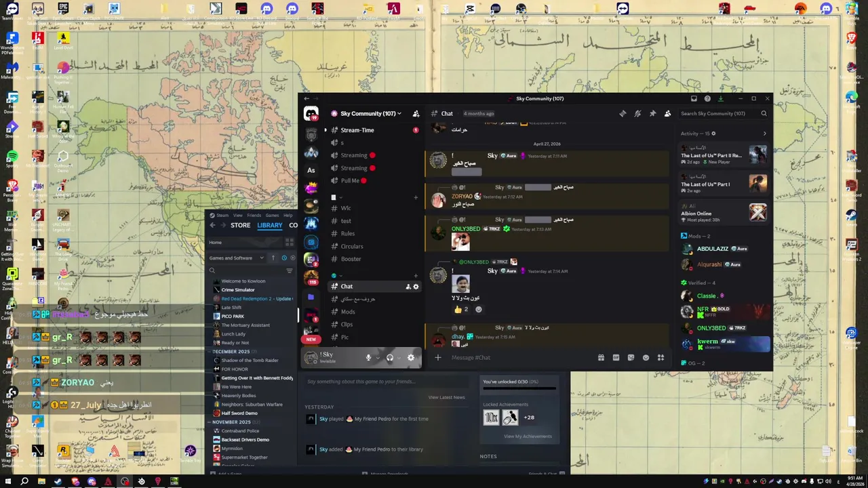Go back with Steam navigation arrow
Screen dimensions: 868x488
pyautogui.click(x=212, y=226)
